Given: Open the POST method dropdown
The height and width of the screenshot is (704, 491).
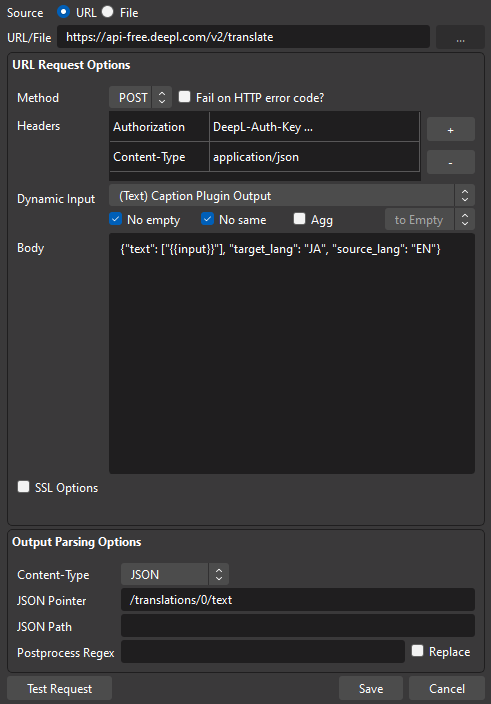Looking at the screenshot, I should coord(140,97).
